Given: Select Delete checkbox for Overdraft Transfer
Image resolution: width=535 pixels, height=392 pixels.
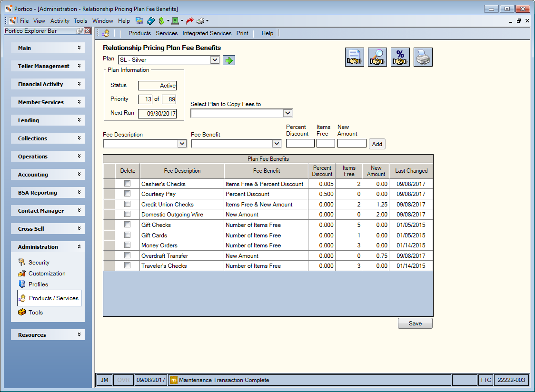Looking at the screenshot, I should tap(127, 255).
